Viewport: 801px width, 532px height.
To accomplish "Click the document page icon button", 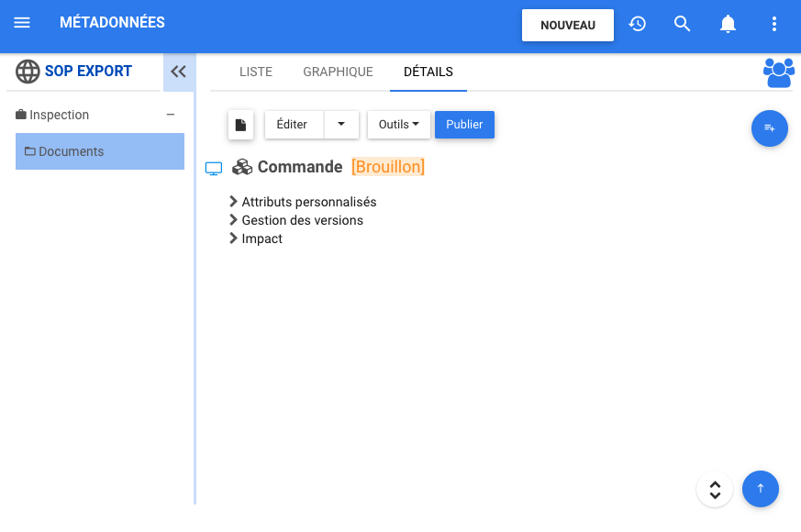I will [240, 125].
